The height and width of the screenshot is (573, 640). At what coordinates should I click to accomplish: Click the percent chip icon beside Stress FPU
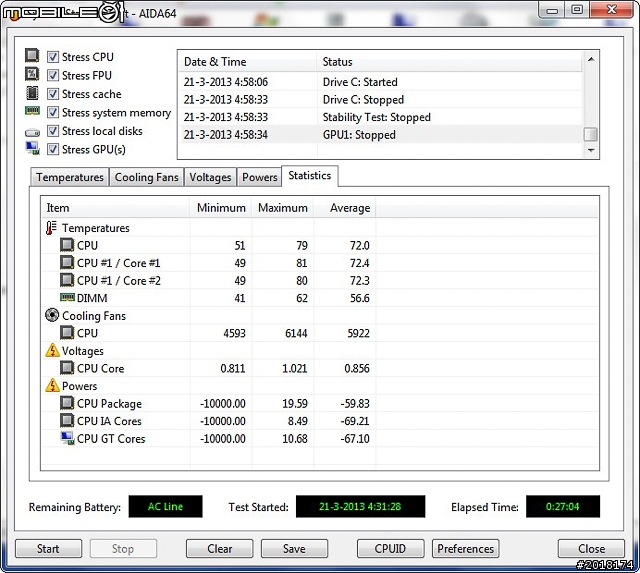[x=32, y=74]
